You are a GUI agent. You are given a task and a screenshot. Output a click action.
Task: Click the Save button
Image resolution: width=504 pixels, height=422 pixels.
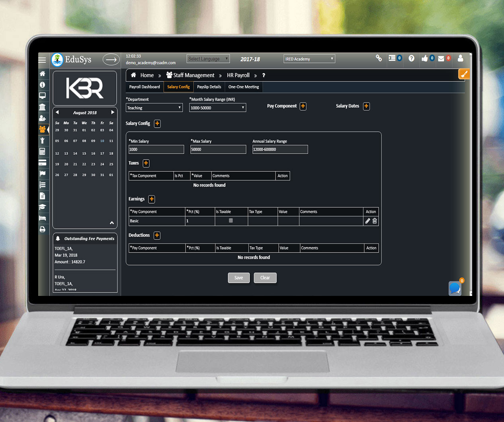tap(238, 278)
